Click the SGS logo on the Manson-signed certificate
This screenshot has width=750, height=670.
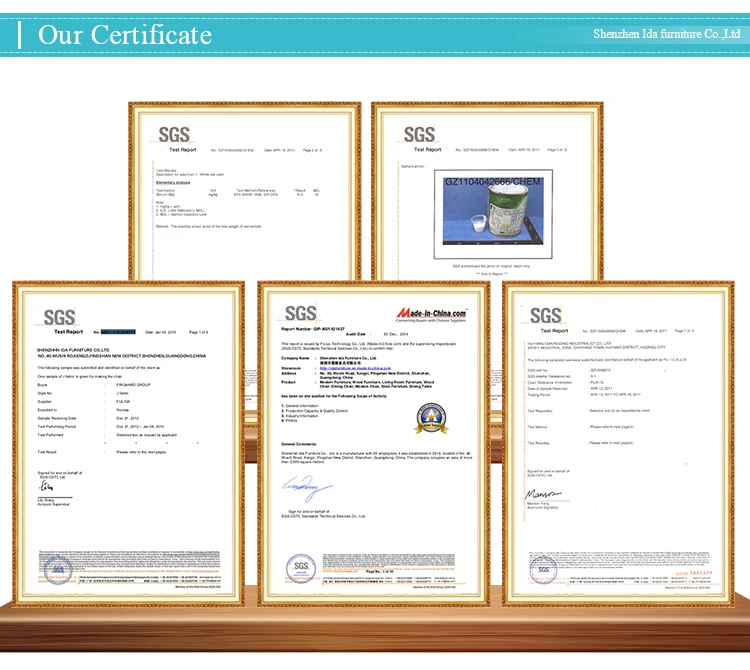pyautogui.click(x=545, y=316)
